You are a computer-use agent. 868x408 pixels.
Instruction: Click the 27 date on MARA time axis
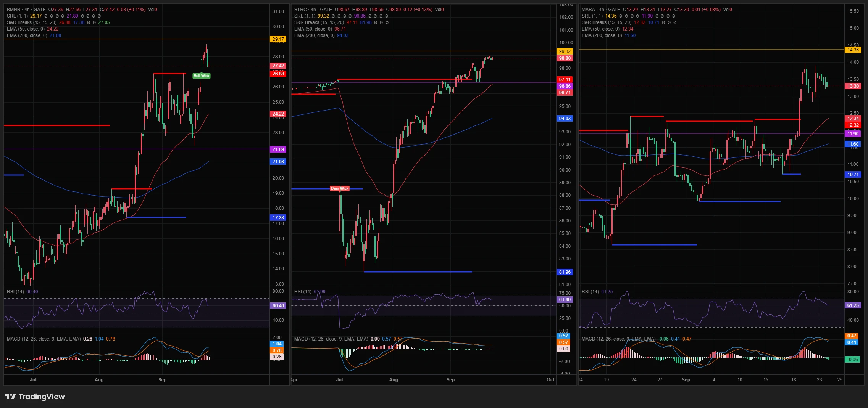660,380
